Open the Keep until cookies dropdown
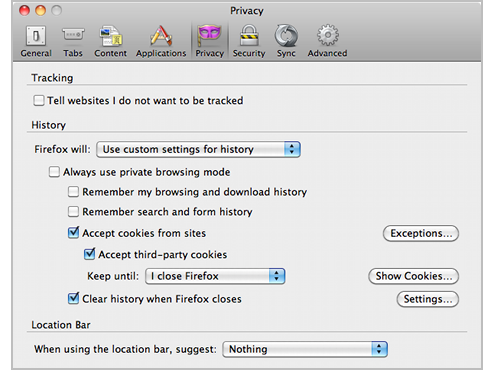494x370 pixels. coord(215,276)
